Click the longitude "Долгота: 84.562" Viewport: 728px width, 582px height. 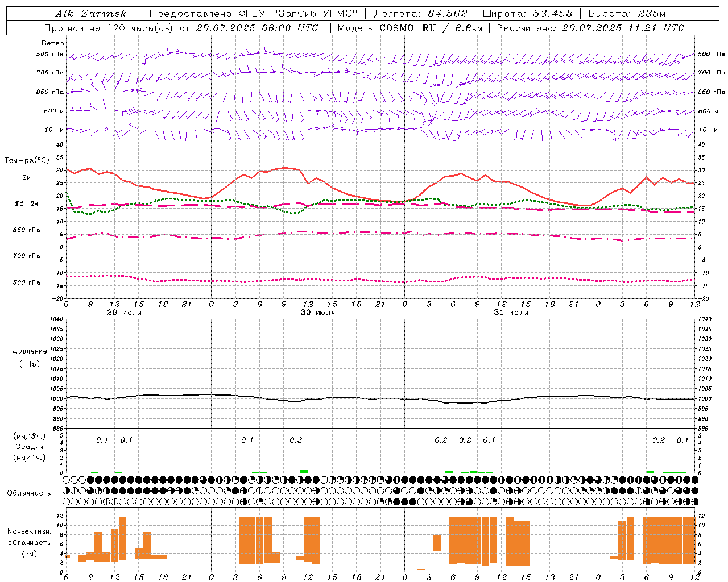420,14
